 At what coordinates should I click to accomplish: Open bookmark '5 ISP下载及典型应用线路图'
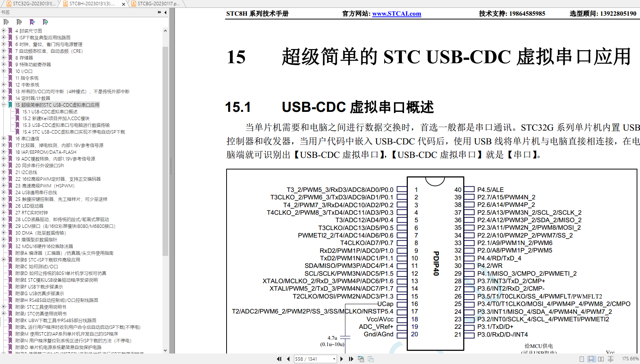43,37
